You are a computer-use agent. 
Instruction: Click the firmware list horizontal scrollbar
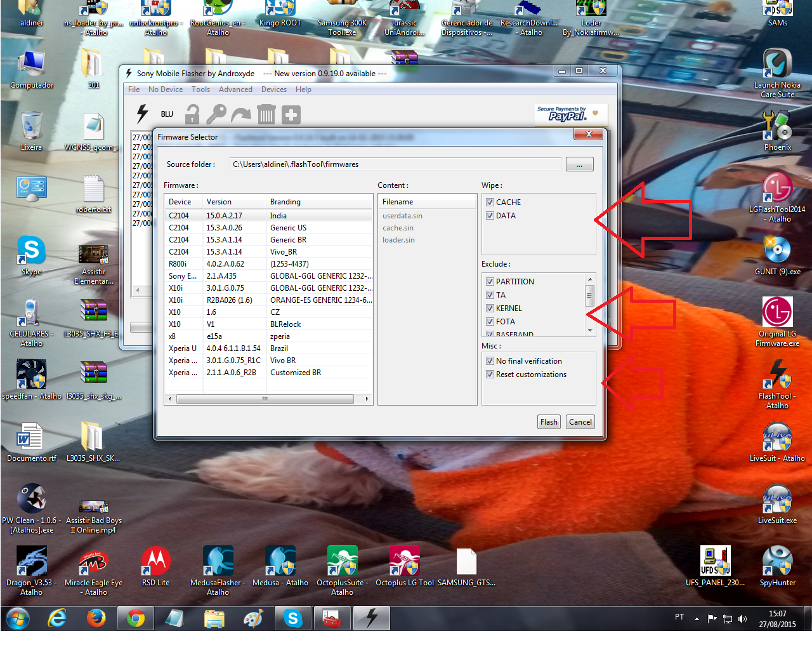coord(265,399)
